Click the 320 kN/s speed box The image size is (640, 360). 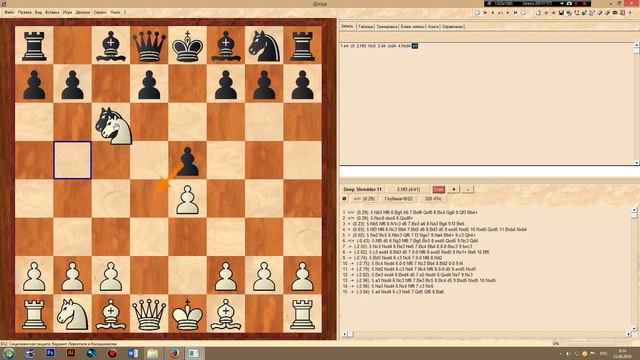pos(433,199)
